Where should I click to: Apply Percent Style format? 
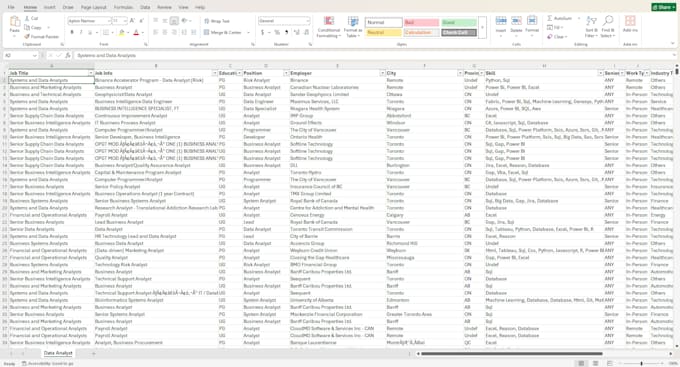277,33
